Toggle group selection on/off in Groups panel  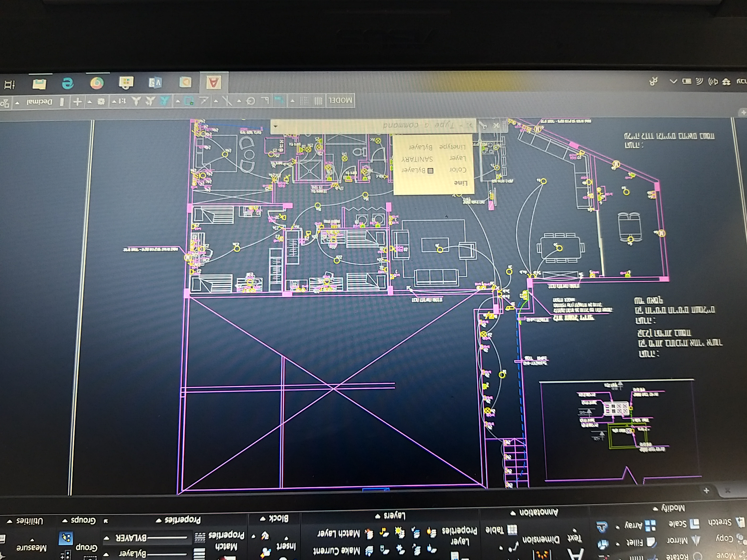(66, 538)
